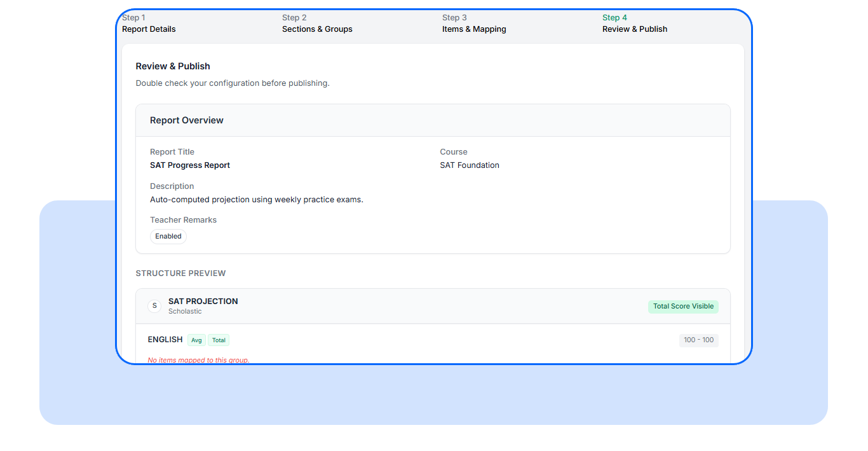Click the SAT Foundation course value

click(x=470, y=165)
